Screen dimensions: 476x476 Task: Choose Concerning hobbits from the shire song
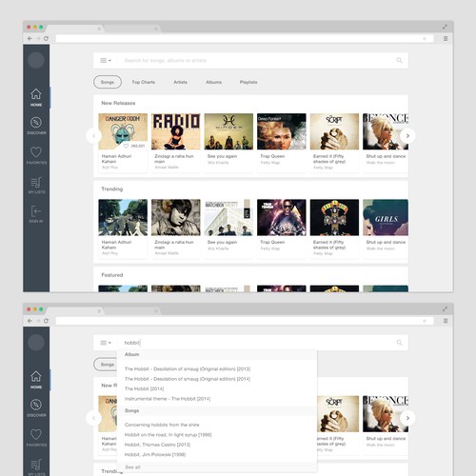[x=162, y=425]
